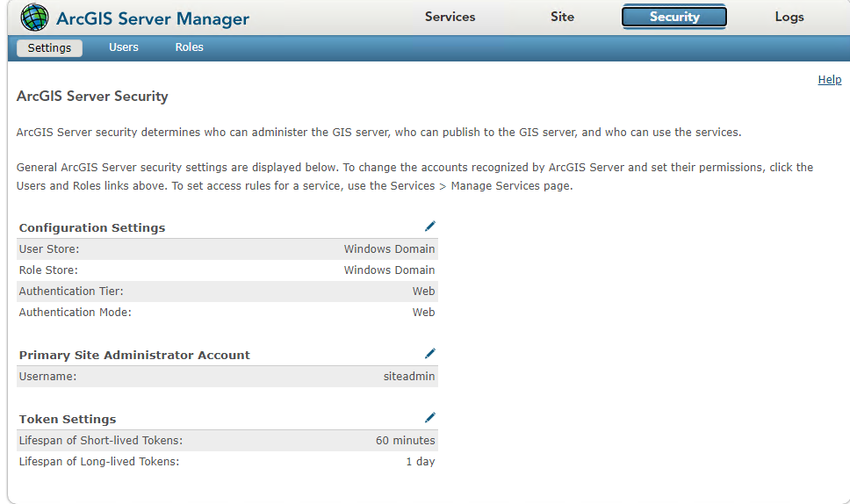Switch to the Roles sub-tab
Image resolution: width=850 pixels, height=504 pixels.
tap(189, 47)
